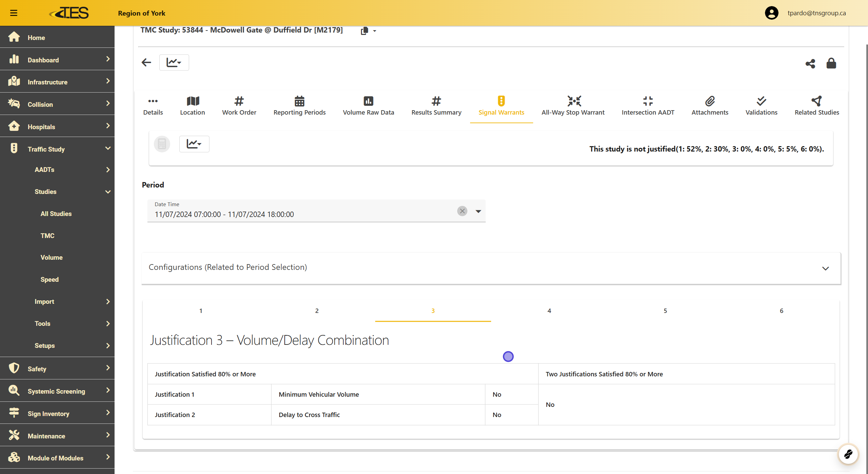Click the floating edit pen icon
This screenshot has width=868, height=474.
click(848, 454)
